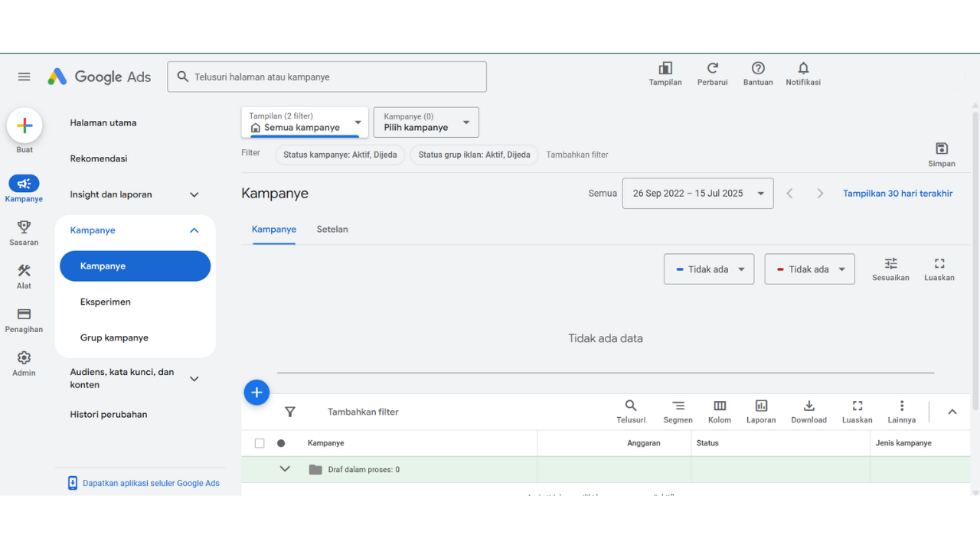
Task: Expand the Draf dalam proses row
Action: [285, 468]
